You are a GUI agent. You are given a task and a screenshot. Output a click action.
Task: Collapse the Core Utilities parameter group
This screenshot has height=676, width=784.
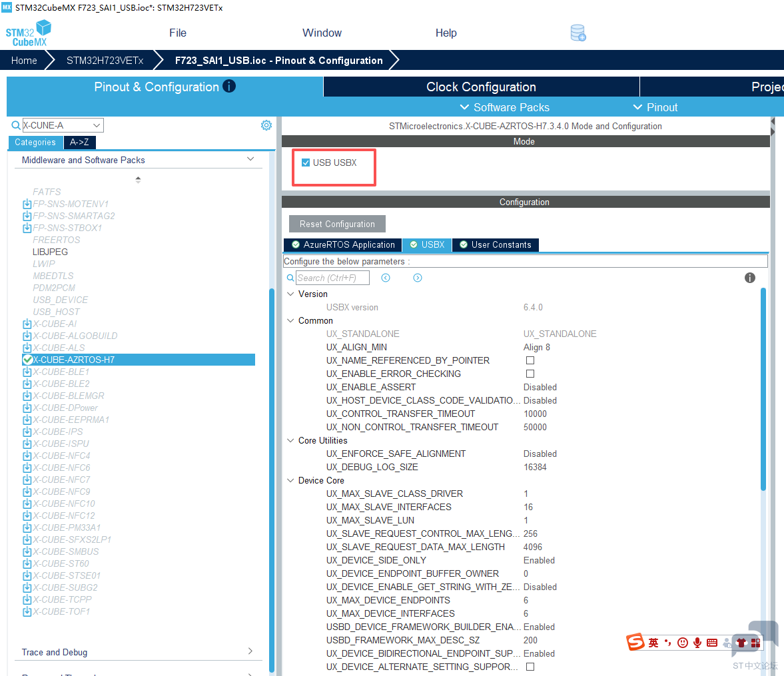click(x=290, y=440)
